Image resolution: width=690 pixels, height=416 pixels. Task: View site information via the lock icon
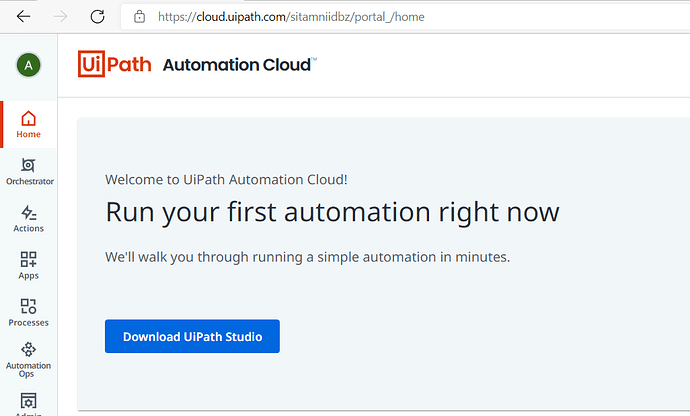click(139, 17)
